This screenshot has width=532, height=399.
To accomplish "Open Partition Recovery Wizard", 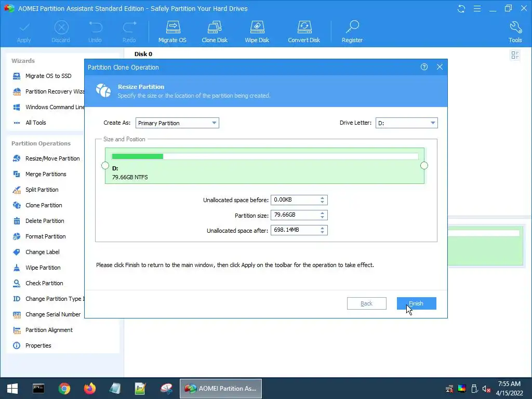I will [x=48, y=91].
